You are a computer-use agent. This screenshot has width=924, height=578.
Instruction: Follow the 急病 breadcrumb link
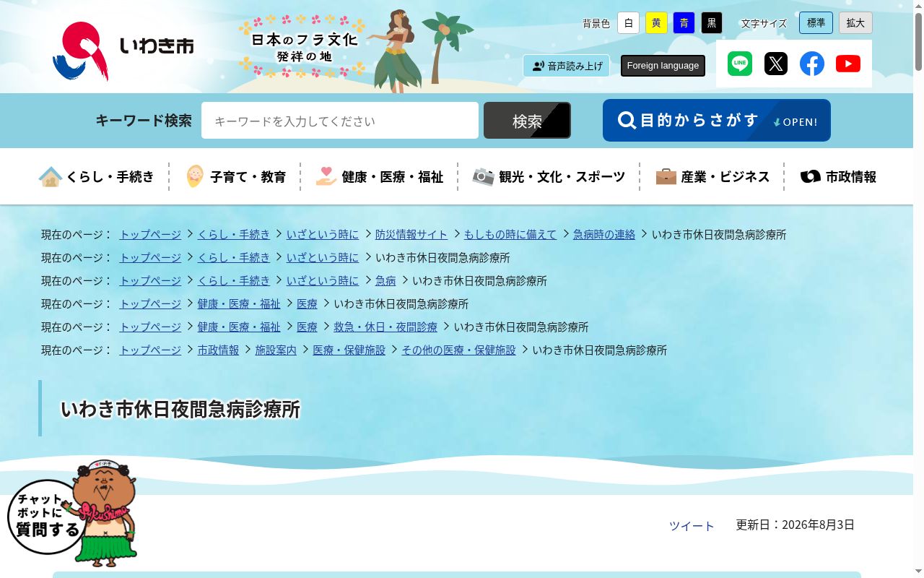pyautogui.click(x=385, y=280)
